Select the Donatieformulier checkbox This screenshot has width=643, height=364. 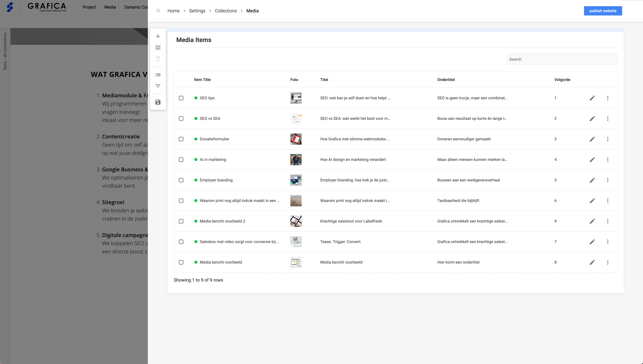click(x=181, y=139)
